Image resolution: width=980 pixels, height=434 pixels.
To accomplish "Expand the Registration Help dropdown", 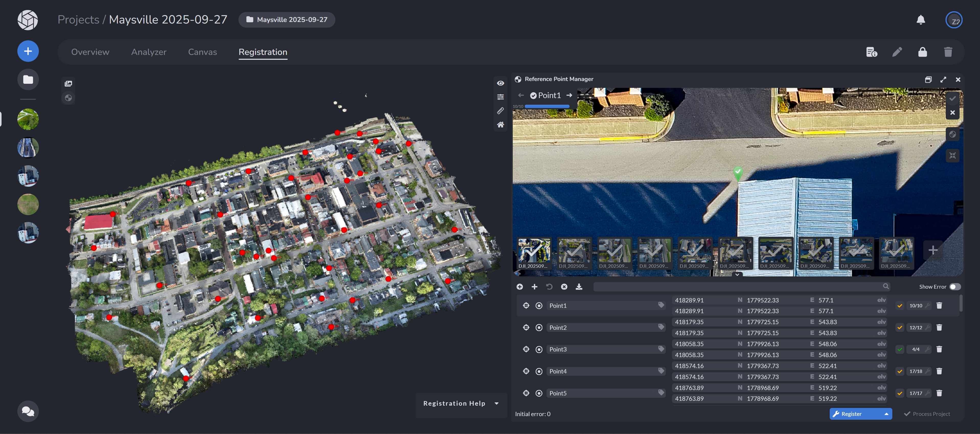I will [496, 403].
